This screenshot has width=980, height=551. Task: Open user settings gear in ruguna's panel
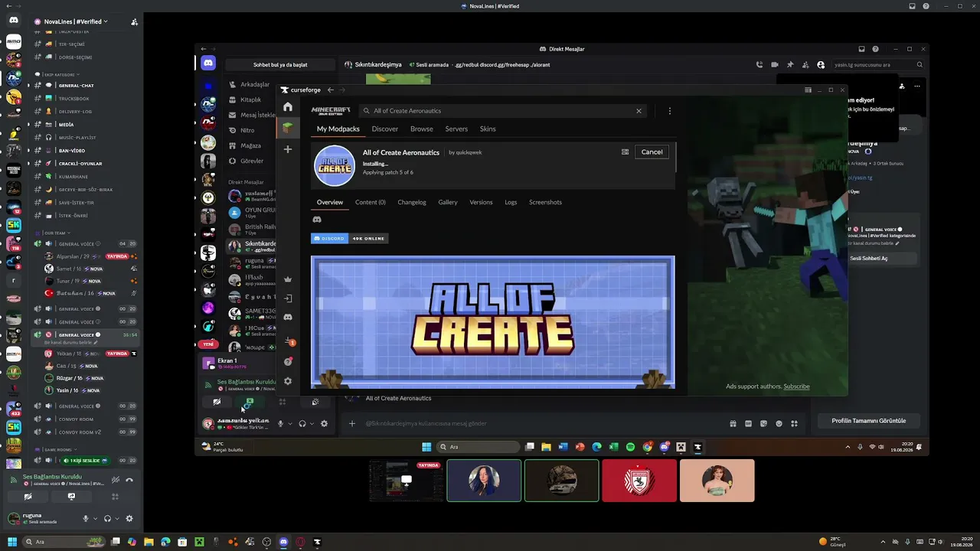129,518
